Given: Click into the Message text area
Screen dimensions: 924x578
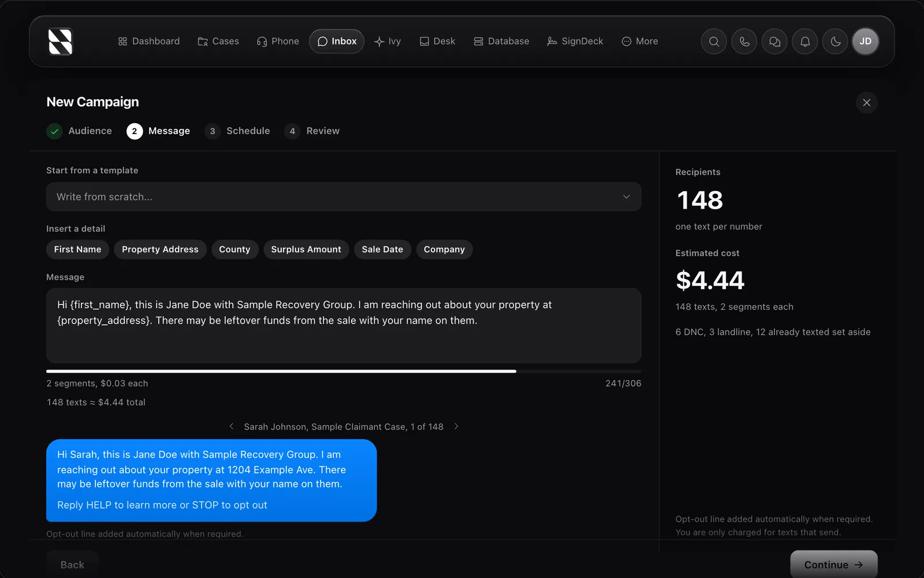Looking at the screenshot, I should coord(344,326).
